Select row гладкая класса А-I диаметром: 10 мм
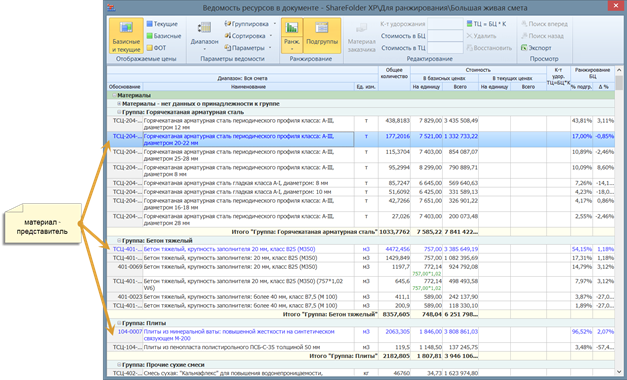The image size is (627, 380). click(x=361, y=192)
